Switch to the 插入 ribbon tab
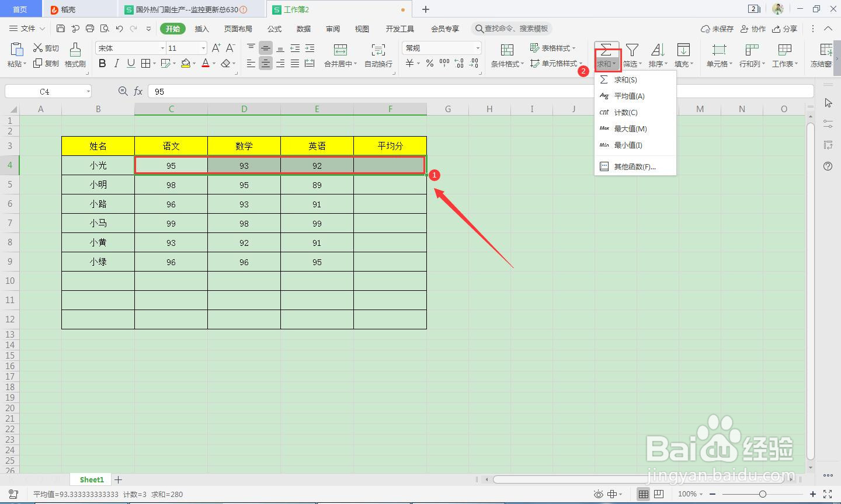841x504 pixels. 202,28
